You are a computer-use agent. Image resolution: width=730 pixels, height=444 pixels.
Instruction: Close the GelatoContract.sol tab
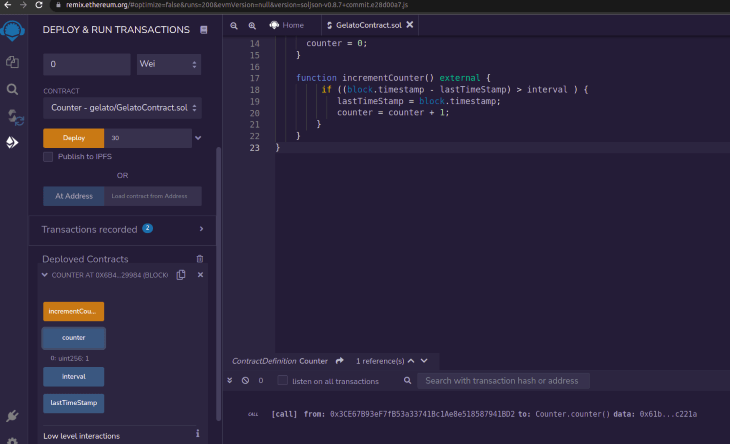(x=410, y=25)
